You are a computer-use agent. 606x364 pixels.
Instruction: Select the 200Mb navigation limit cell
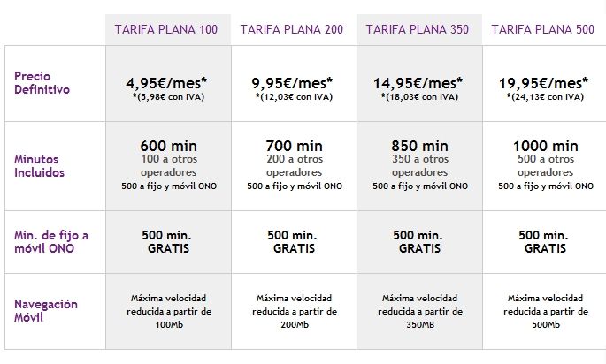(x=292, y=324)
